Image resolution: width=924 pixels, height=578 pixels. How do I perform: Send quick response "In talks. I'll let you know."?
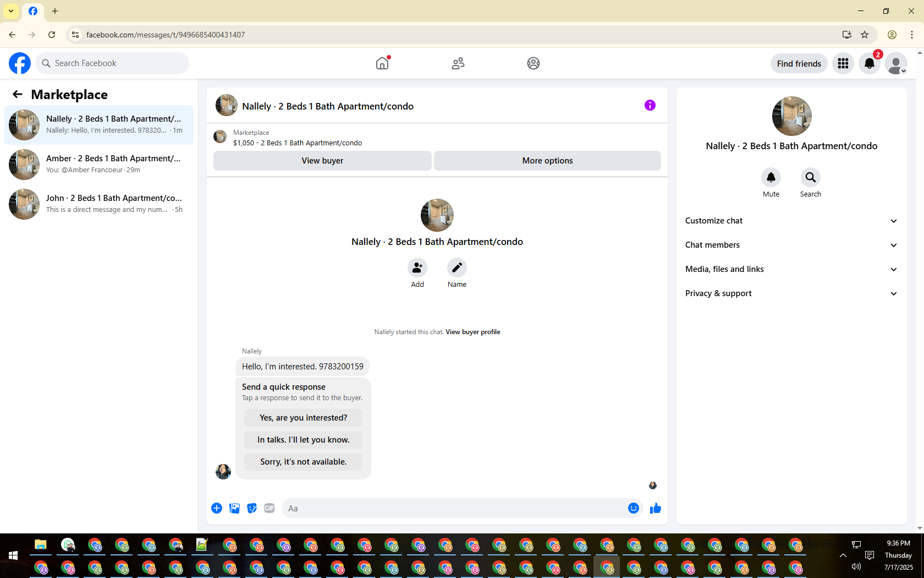(x=303, y=440)
